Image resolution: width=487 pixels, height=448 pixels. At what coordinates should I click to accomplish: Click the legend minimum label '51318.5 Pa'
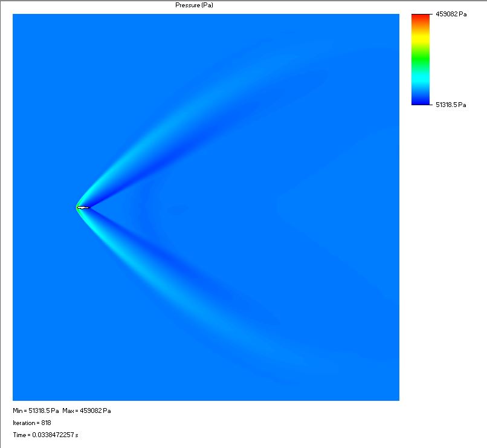(x=451, y=105)
